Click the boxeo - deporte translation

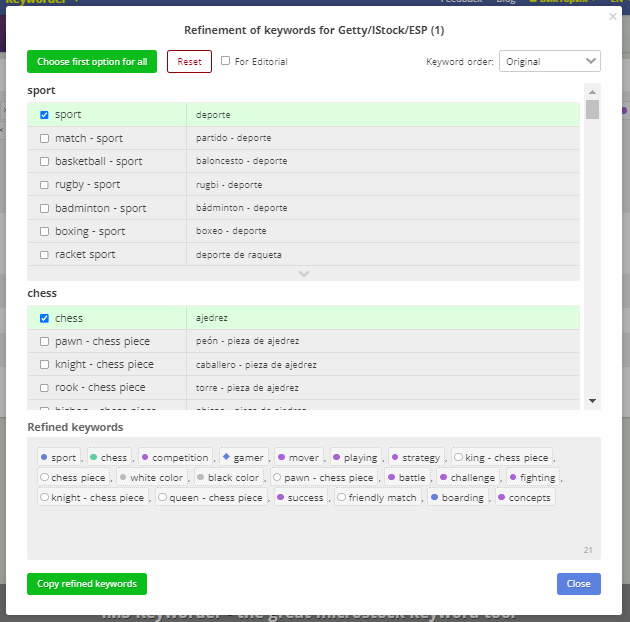(231, 231)
